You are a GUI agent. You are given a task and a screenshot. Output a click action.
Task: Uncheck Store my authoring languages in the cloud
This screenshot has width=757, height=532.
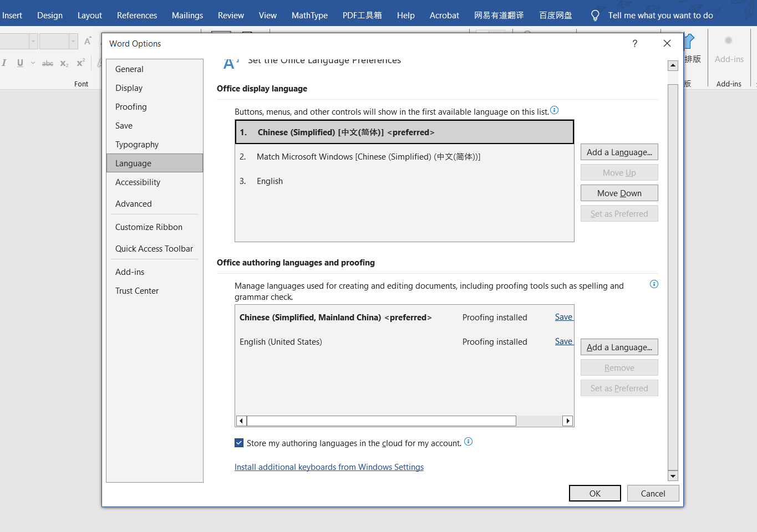point(239,443)
